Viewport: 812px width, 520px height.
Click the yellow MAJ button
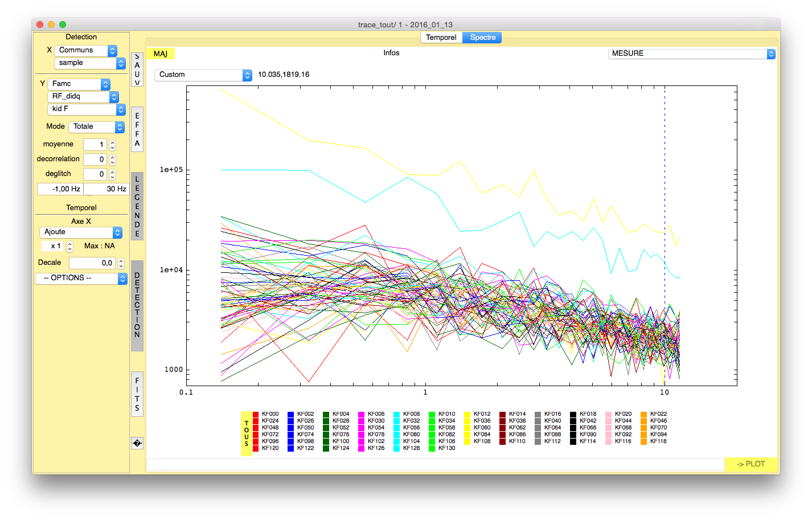coord(161,54)
